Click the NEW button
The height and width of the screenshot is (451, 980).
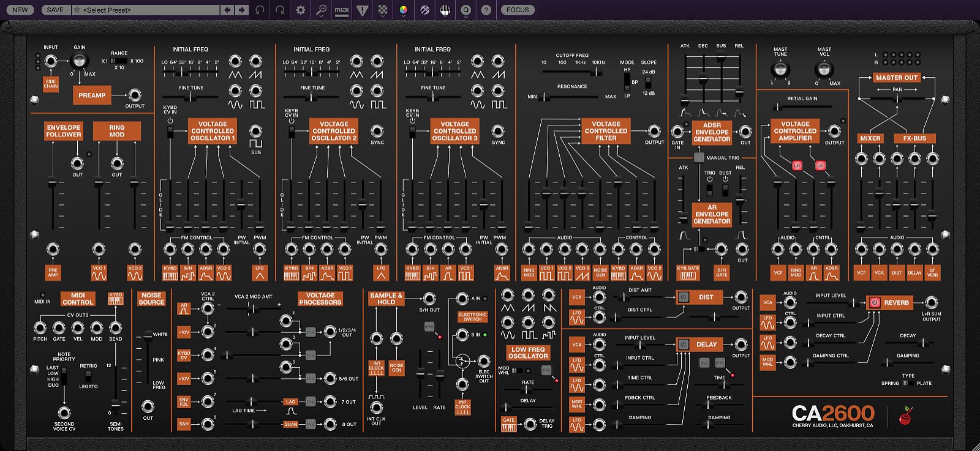click(20, 10)
